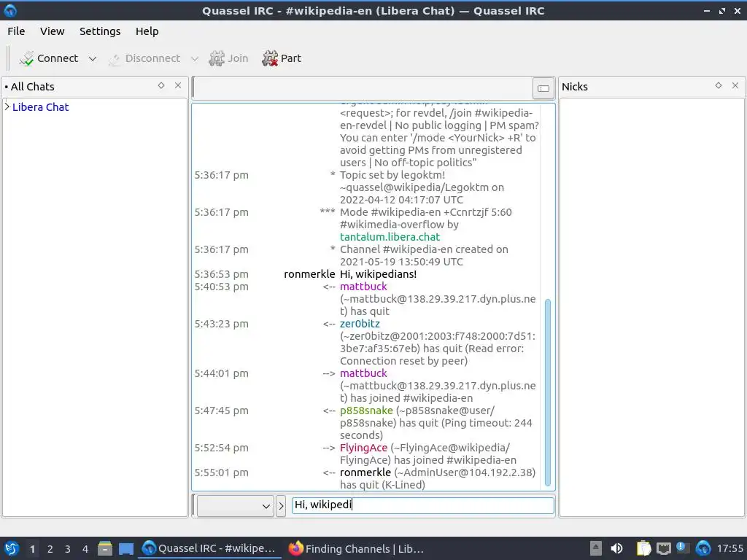Viewport: 747px width, 560px height.
Task: Open the Help menu
Action: coord(147,31)
